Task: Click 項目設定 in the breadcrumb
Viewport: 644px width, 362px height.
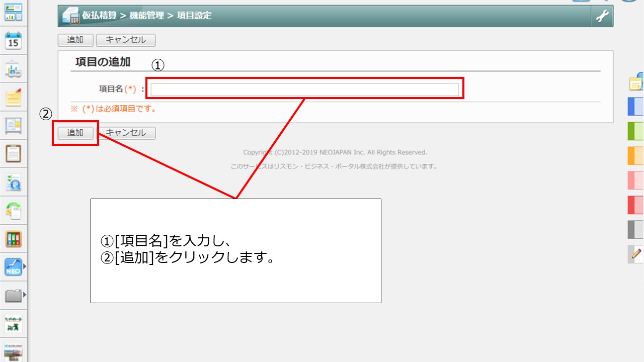Action: (194, 16)
